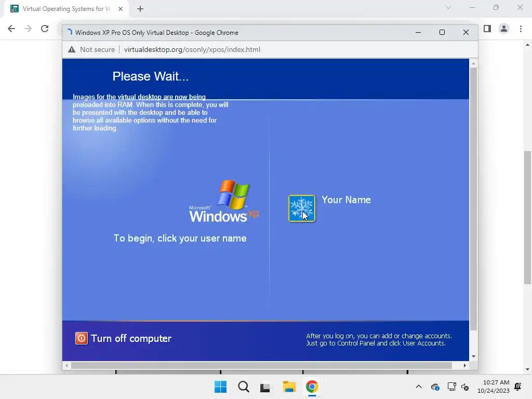
Task: Click the network display tray icon
Action: click(451, 387)
